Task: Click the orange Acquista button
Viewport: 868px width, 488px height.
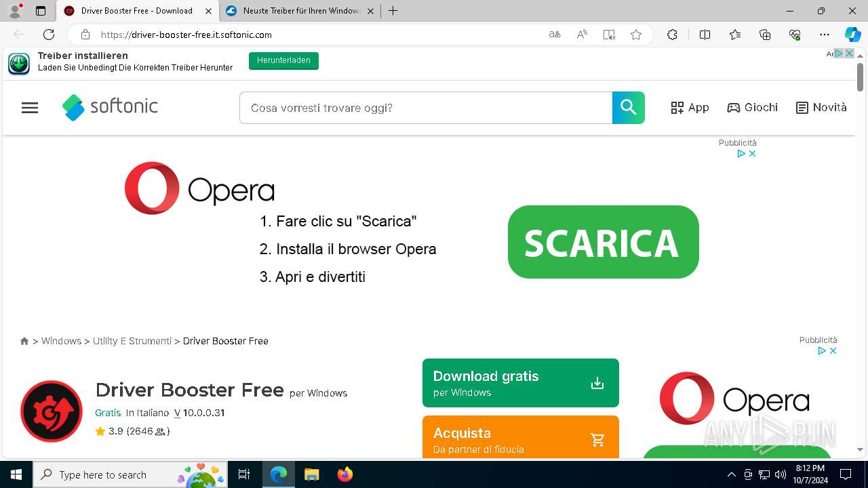Action: 521,437
